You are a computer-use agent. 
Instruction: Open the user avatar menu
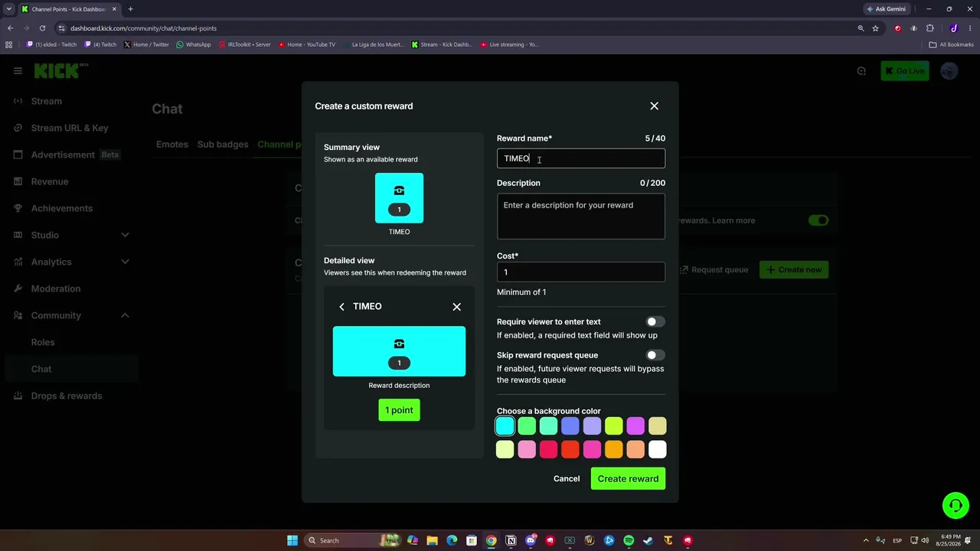pyautogui.click(x=949, y=71)
